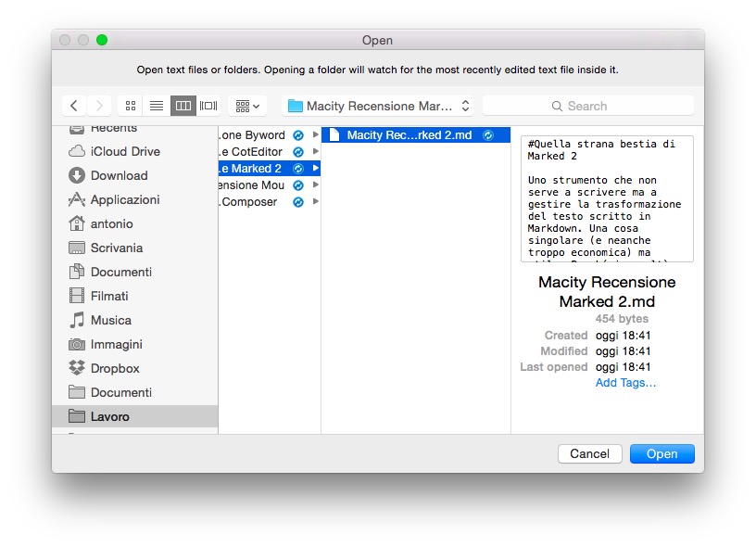This screenshot has width=756, height=547.
Task: Select the .one Byword folder
Action: (x=269, y=135)
